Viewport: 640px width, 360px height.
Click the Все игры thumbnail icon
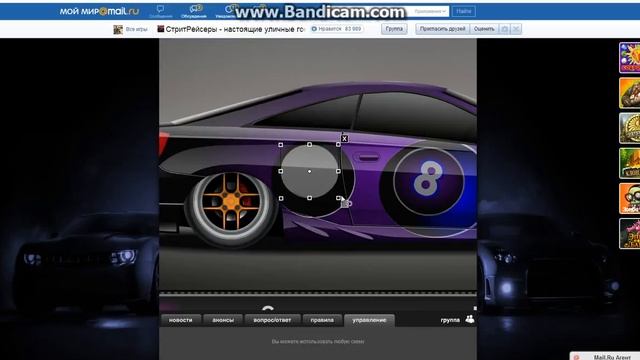118,29
